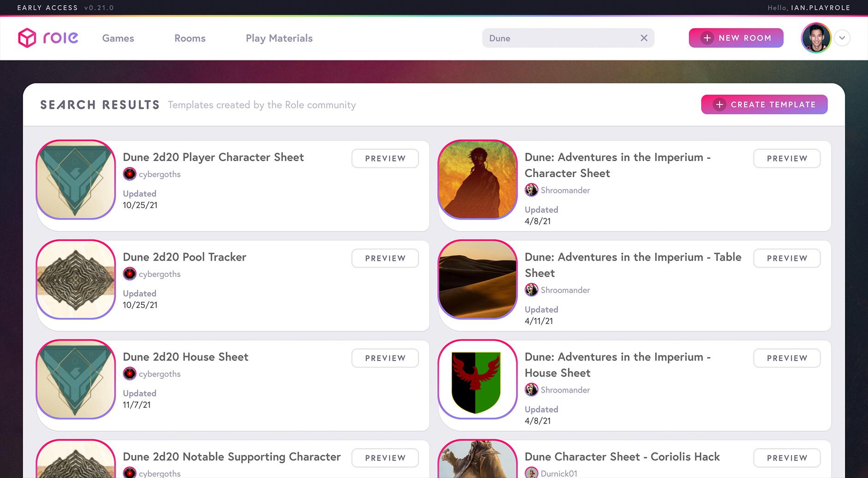This screenshot has width=868, height=478.
Task: Open the user profile avatar
Action: tap(816, 38)
